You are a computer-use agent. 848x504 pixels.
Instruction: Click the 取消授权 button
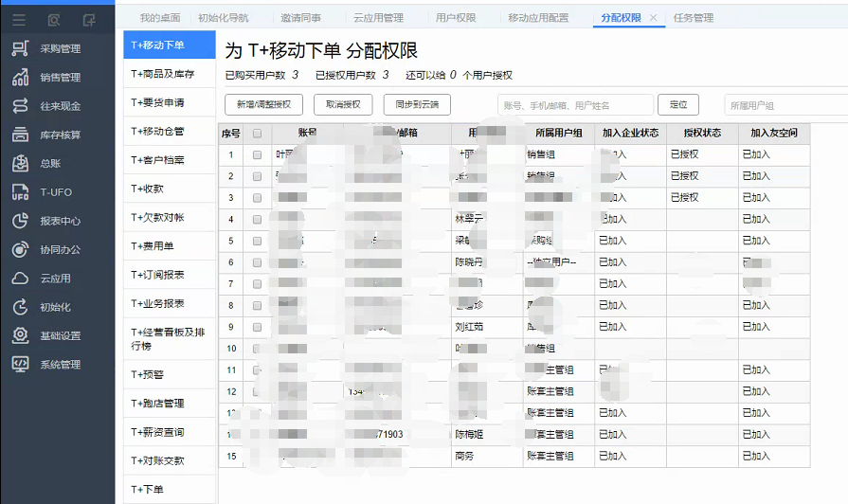click(343, 104)
